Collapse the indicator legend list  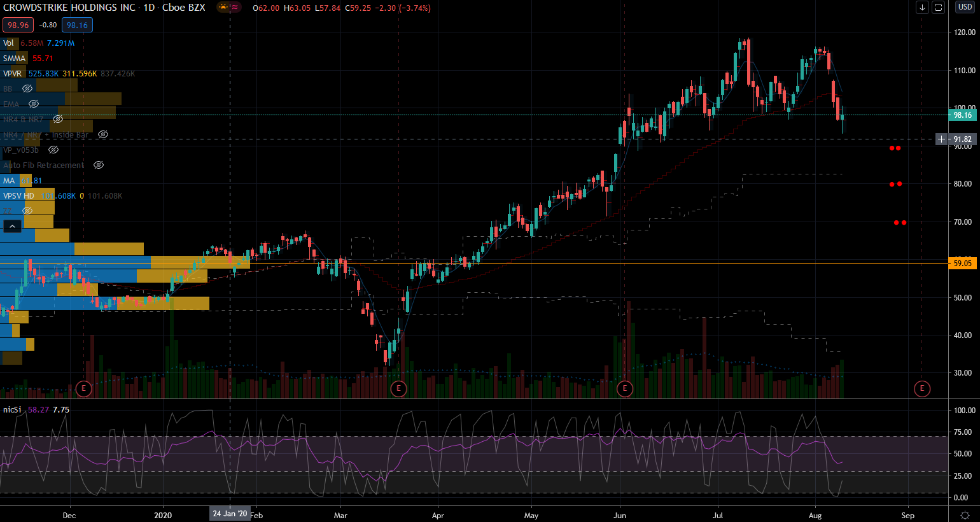12,226
